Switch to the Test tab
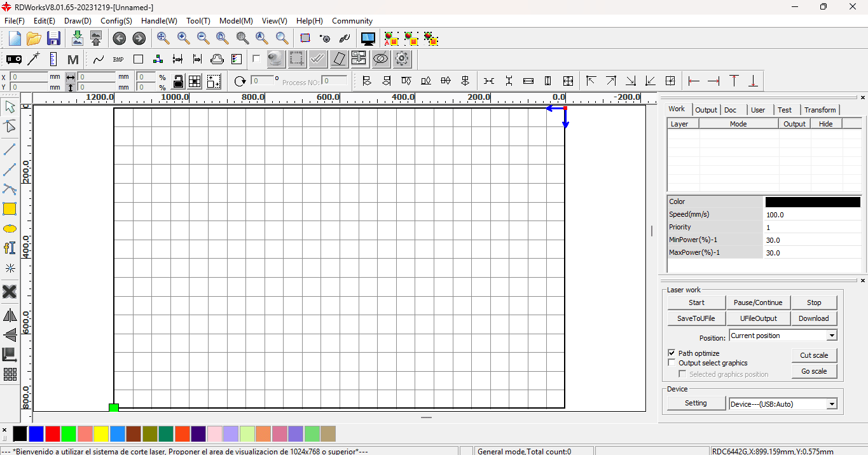868x455 pixels. pyautogui.click(x=785, y=110)
